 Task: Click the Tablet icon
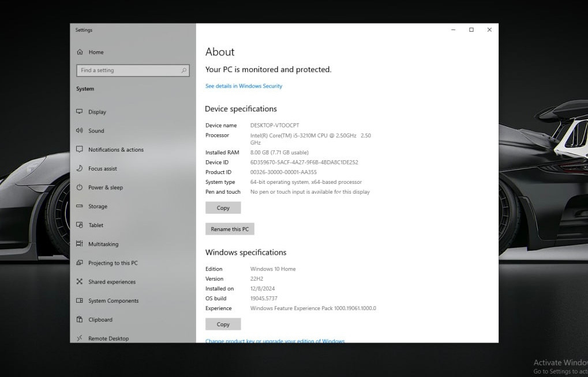coord(80,225)
